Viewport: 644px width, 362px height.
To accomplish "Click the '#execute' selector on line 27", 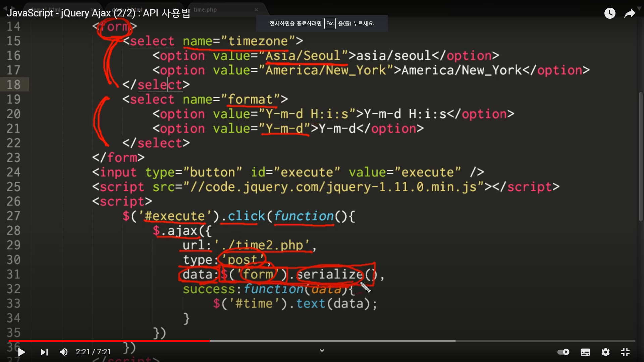I will [175, 216].
